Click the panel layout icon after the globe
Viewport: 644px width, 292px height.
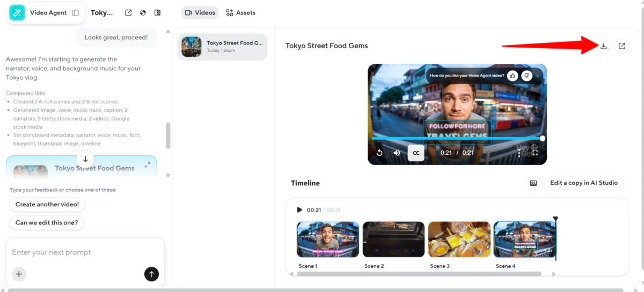pos(157,12)
